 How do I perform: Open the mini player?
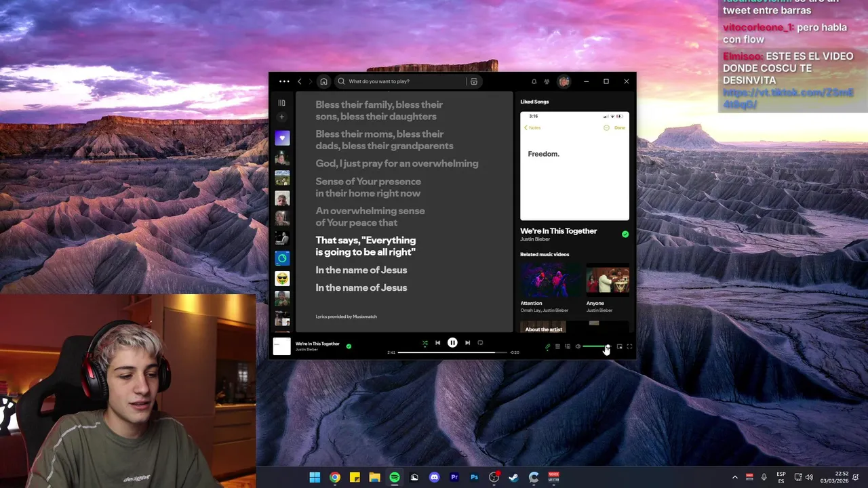(x=619, y=347)
